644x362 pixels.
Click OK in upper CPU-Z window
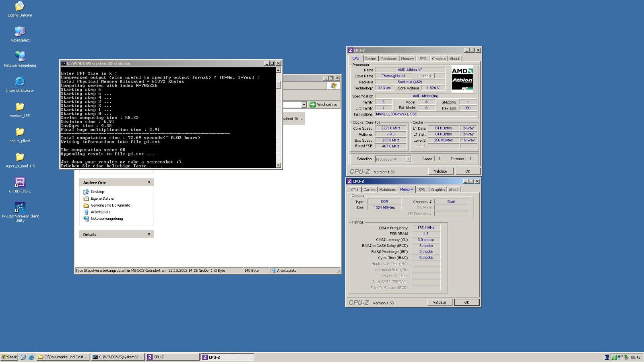(467, 171)
